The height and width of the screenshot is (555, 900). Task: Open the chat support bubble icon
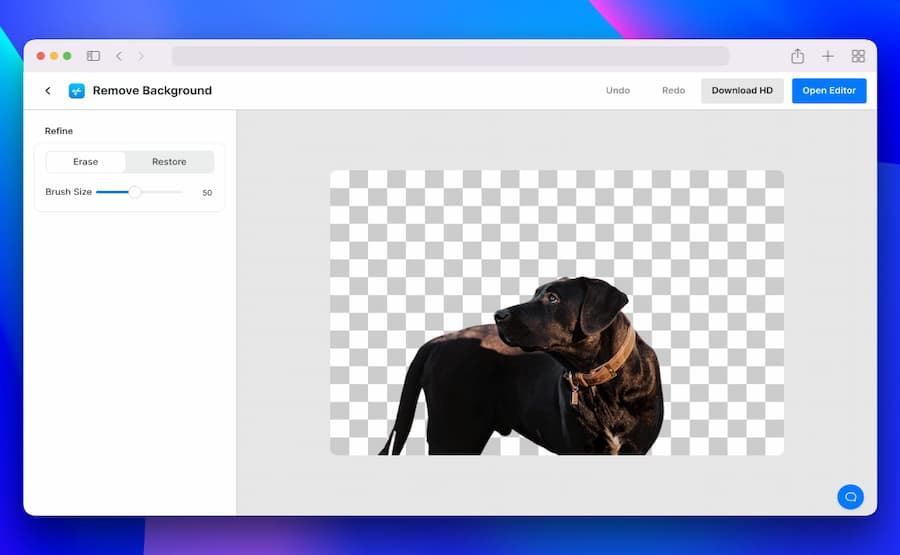point(850,496)
